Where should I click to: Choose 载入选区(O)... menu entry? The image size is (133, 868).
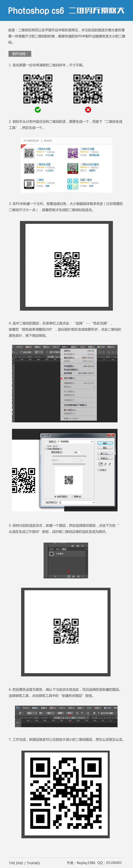[70, 410]
